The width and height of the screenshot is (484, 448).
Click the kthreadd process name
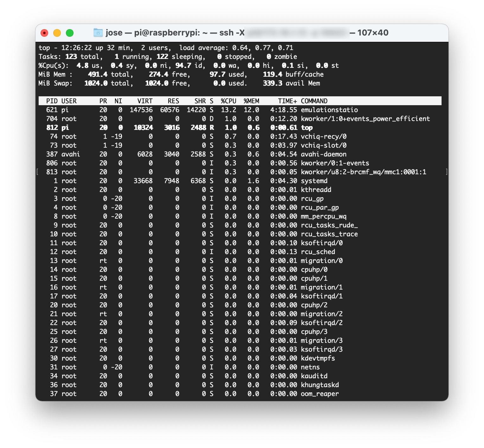point(316,190)
